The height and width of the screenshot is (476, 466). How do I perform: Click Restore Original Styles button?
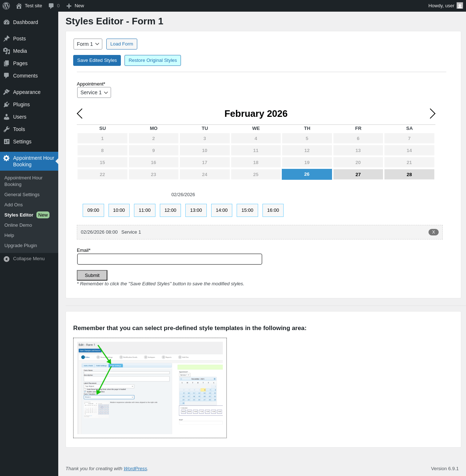(x=153, y=60)
